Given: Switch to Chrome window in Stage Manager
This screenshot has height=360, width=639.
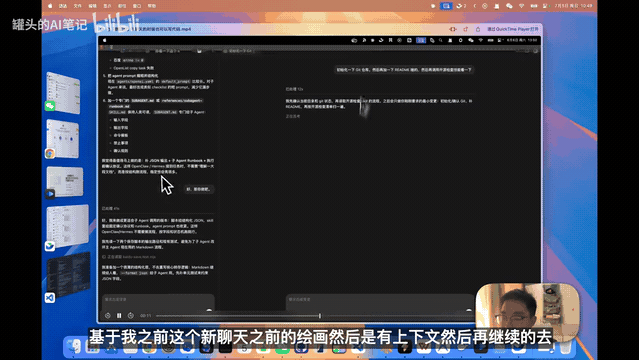Looking at the screenshot, I should point(62,139).
